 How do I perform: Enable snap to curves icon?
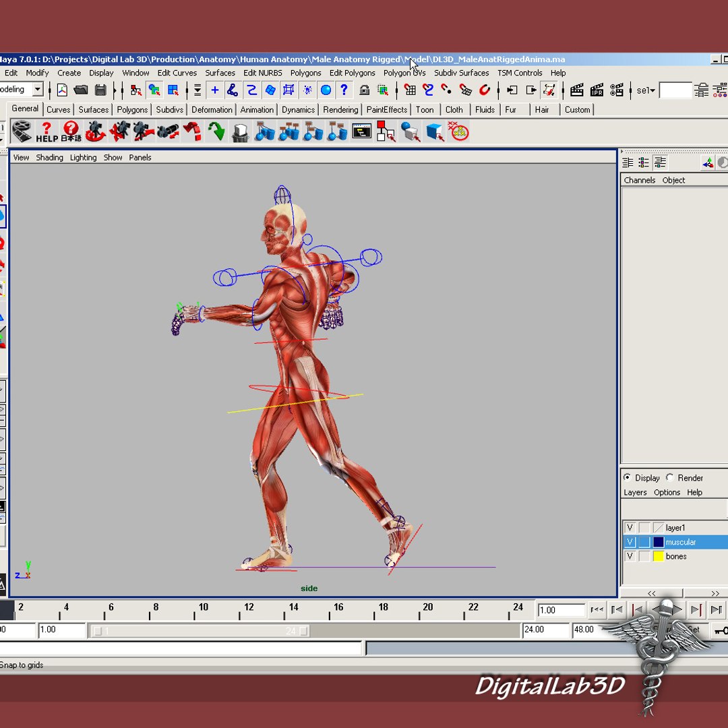(x=428, y=90)
